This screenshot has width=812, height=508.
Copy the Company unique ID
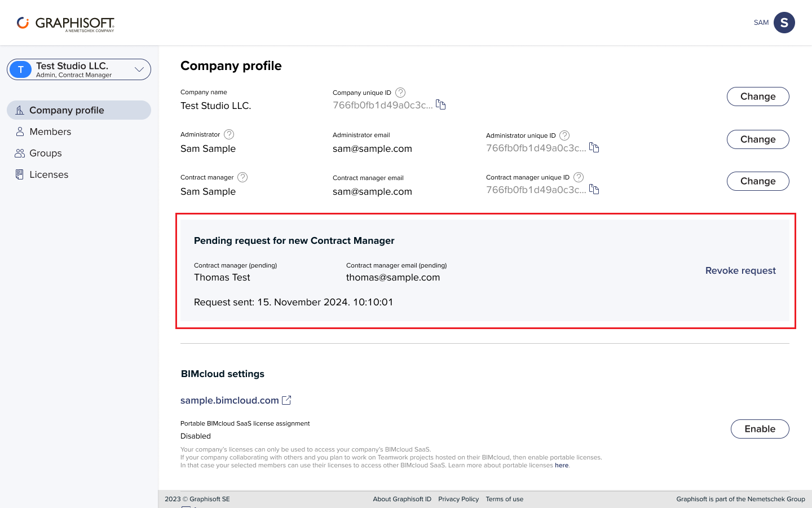click(x=441, y=105)
